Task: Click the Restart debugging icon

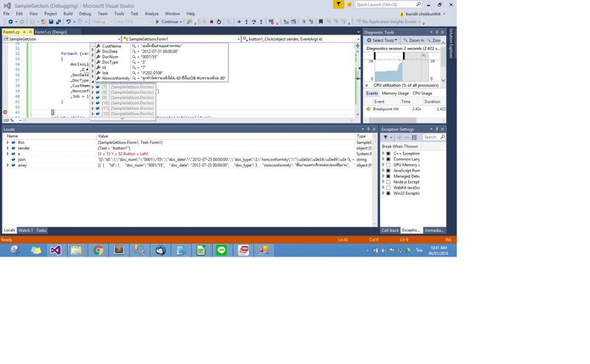Action: (219, 22)
